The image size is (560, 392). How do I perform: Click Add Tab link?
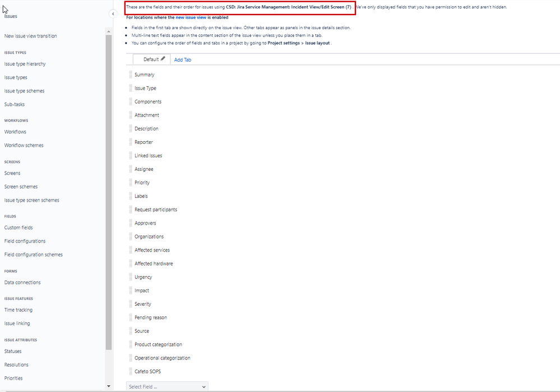[x=183, y=60]
